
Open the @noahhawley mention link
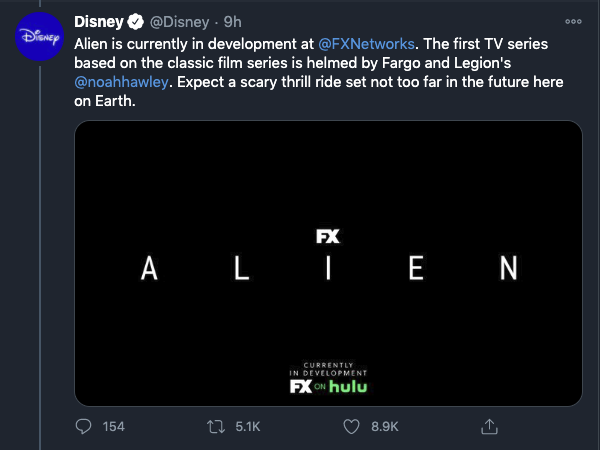click(x=121, y=82)
